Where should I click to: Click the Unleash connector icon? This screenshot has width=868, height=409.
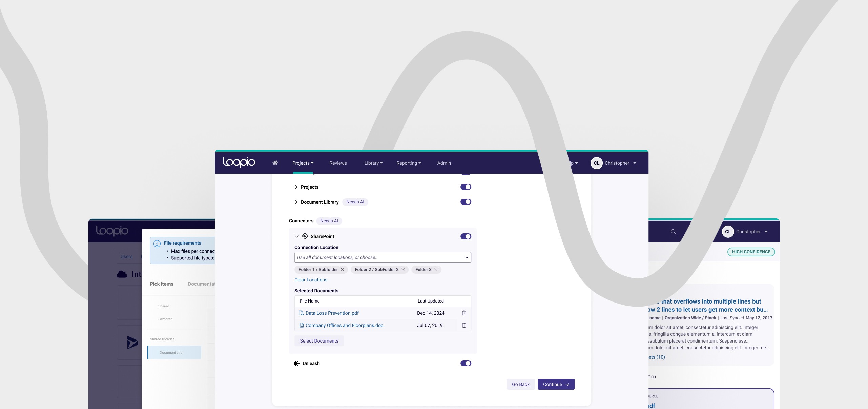click(x=296, y=363)
